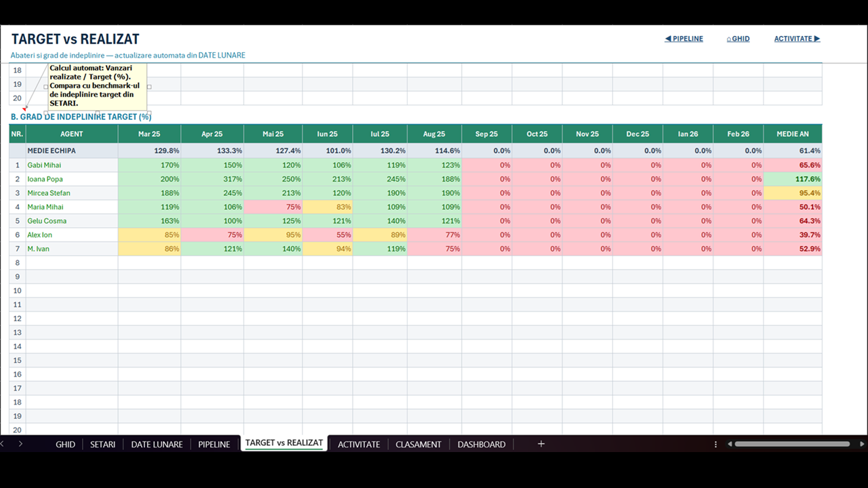Select the horizontal scrollbar thumb
The image size is (868, 488).
[x=792, y=444]
